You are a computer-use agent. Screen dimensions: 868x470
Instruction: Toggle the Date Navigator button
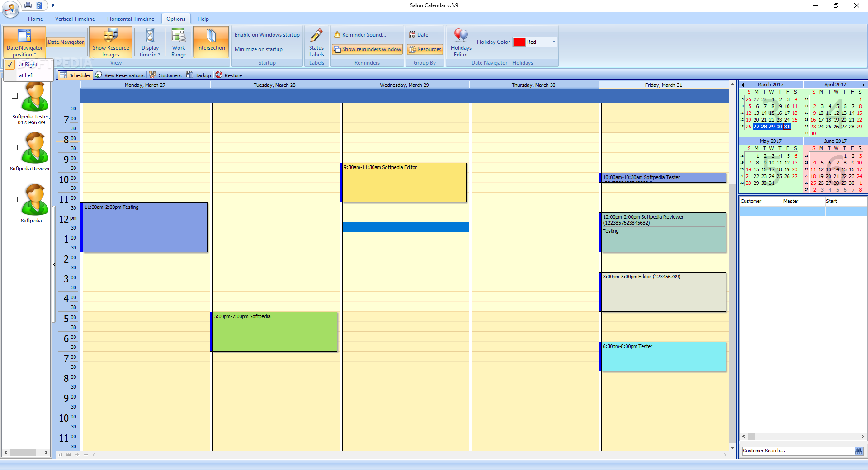[66, 42]
